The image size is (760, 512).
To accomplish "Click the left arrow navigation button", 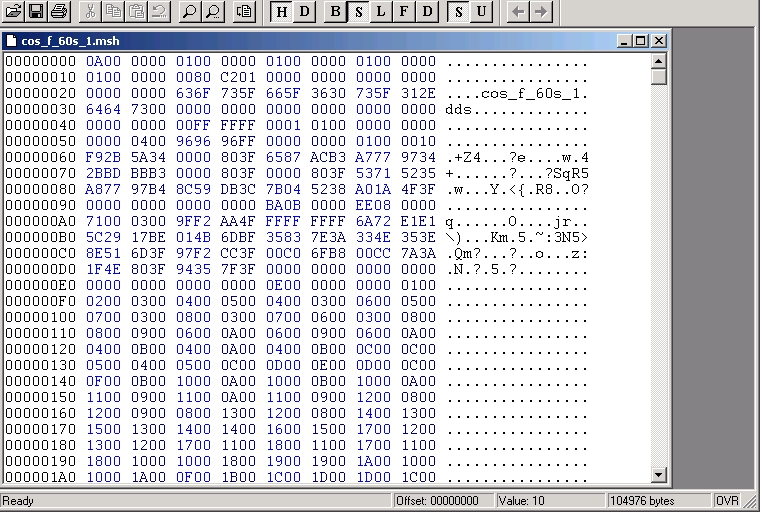I will [x=518, y=12].
